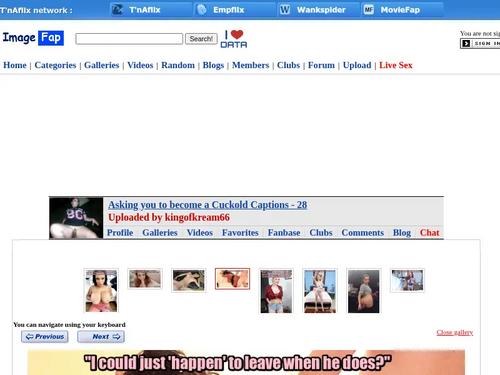Open the Wankspider W icon
Viewport: 500px width, 375px height.
click(x=285, y=10)
